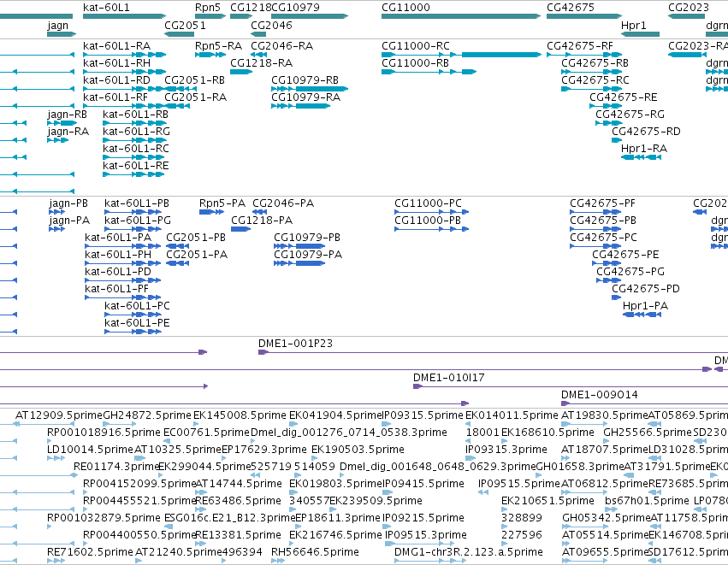This screenshot has height=565, width=728.
Task: Click EST bs67h01.5prime
Action: [648, 501]
